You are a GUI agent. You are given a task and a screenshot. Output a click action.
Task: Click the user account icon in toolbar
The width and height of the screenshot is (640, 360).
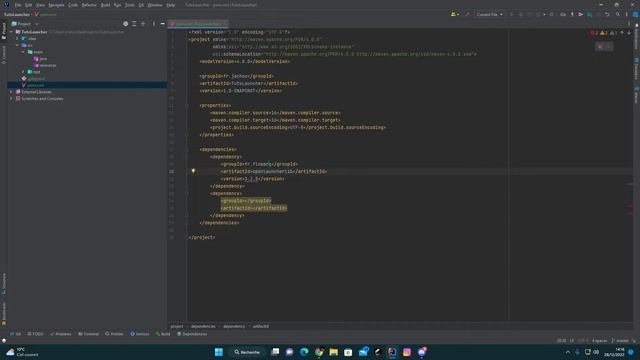[454, 14]
